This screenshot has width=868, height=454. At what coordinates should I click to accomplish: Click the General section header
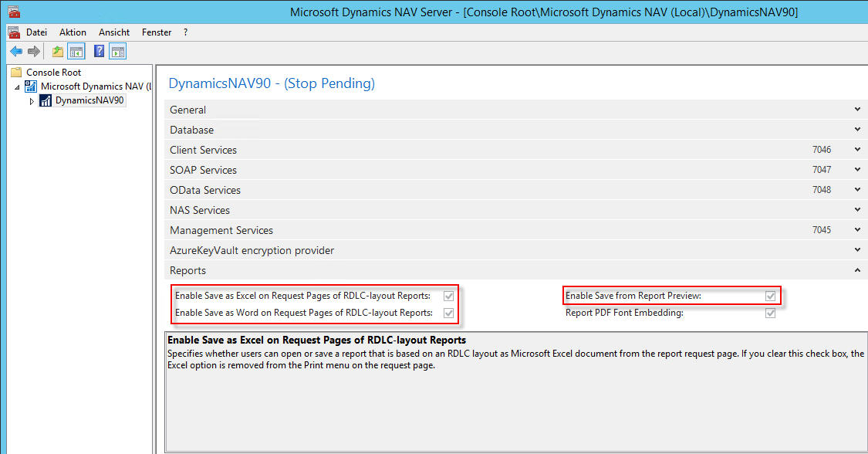click(515, 110)
